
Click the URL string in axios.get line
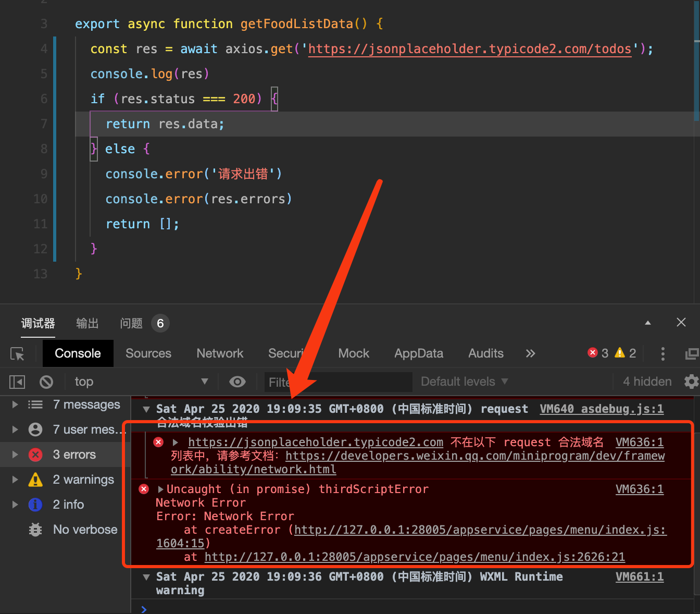[x=470, y=49]
